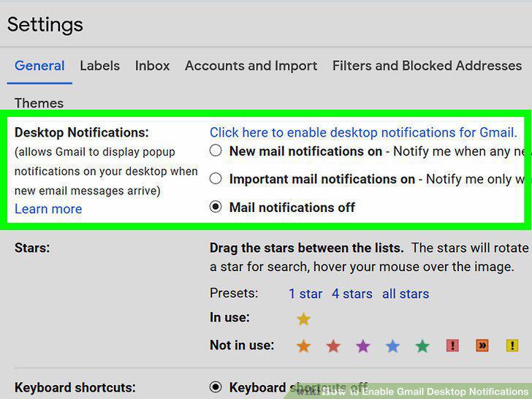Select Mail notifications off radio button
Screen dimensions: 532x399
point(216,206)
